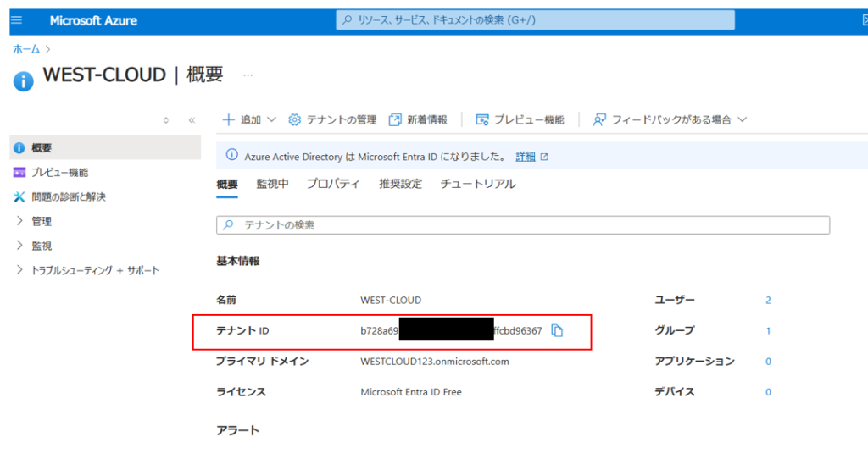
Task: Open the ellipsis menu beside WEST-CLOUD title
Action: 248,75
